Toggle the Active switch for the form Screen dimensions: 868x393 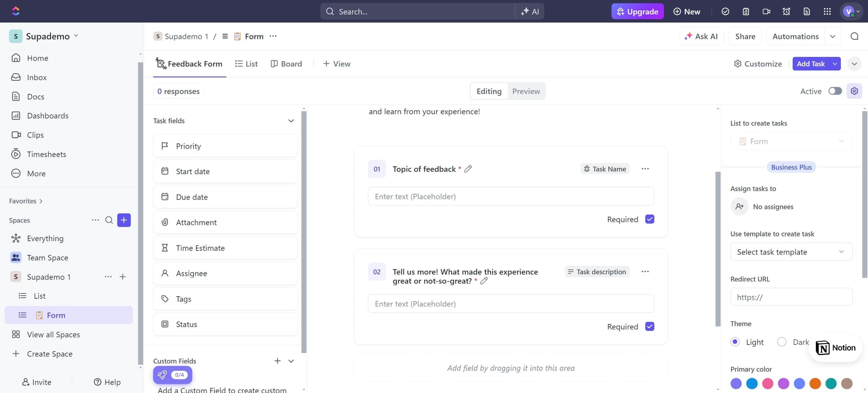click(835, 91)
